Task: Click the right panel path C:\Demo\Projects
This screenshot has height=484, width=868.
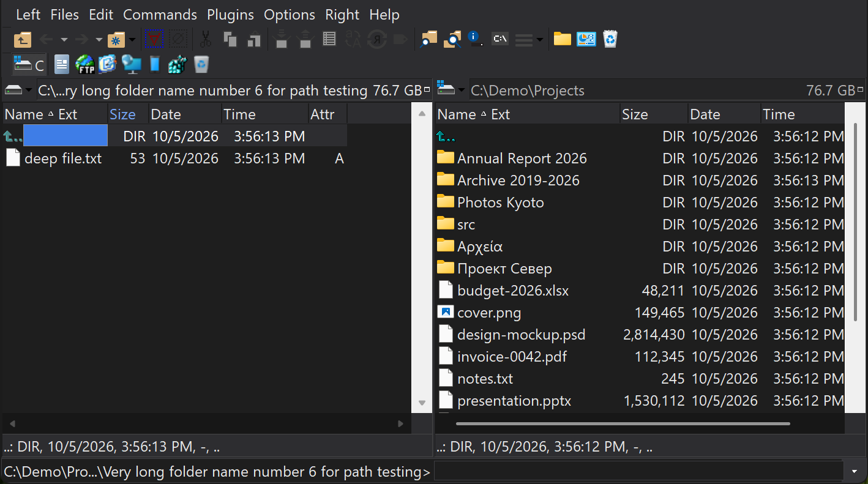Action: pos(528,91)
